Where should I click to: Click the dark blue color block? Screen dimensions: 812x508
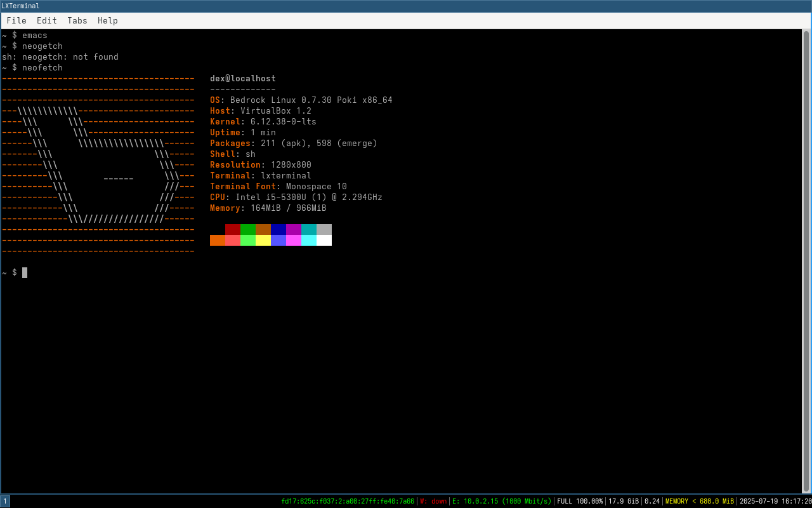click(278, 229)
